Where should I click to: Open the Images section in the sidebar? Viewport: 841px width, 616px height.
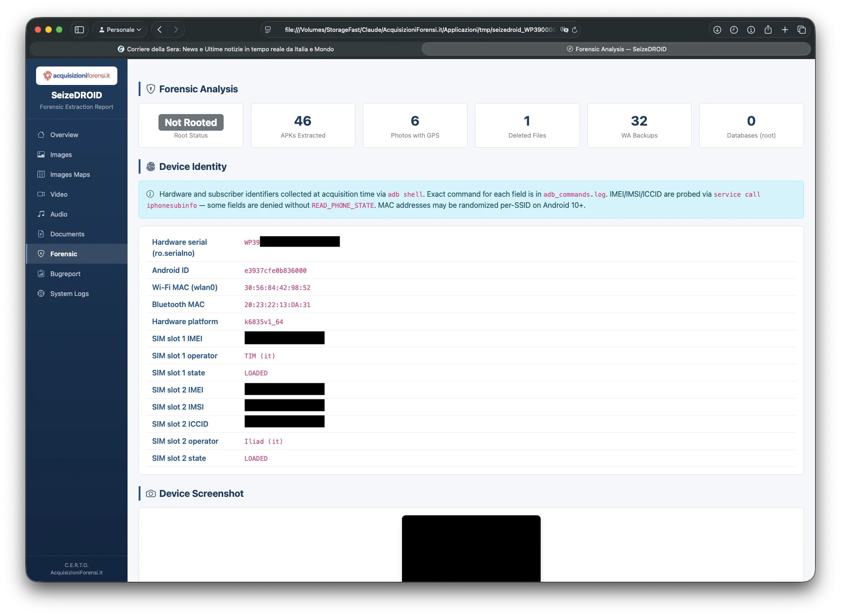tap(61, 154)
